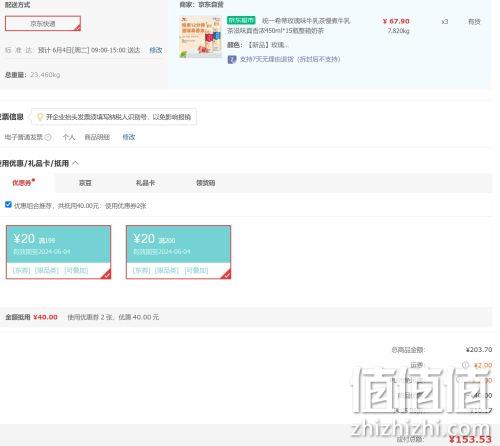Open the milk tea product thumbnail

point(200,37)
